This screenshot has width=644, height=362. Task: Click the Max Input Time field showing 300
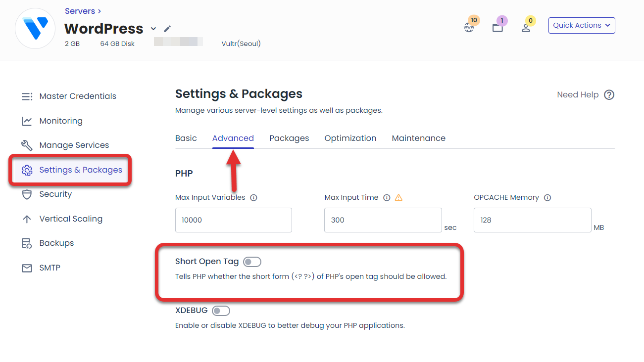coord(383,220)
